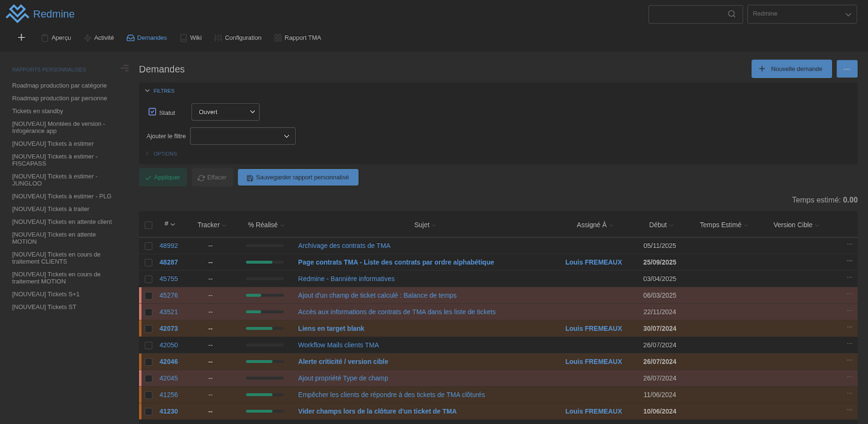The image size is (868, 424).
Task: Click ellipsis actions for ticket 45755
Action: [849, 278]
